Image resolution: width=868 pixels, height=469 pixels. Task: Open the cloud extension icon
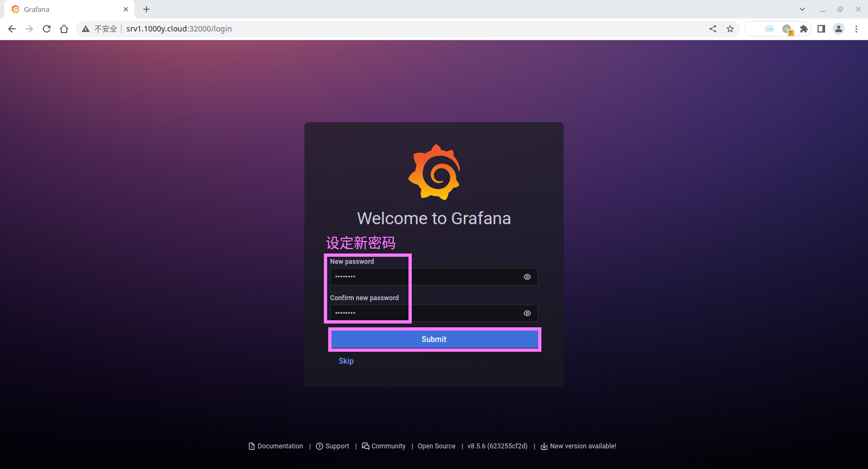769,29
